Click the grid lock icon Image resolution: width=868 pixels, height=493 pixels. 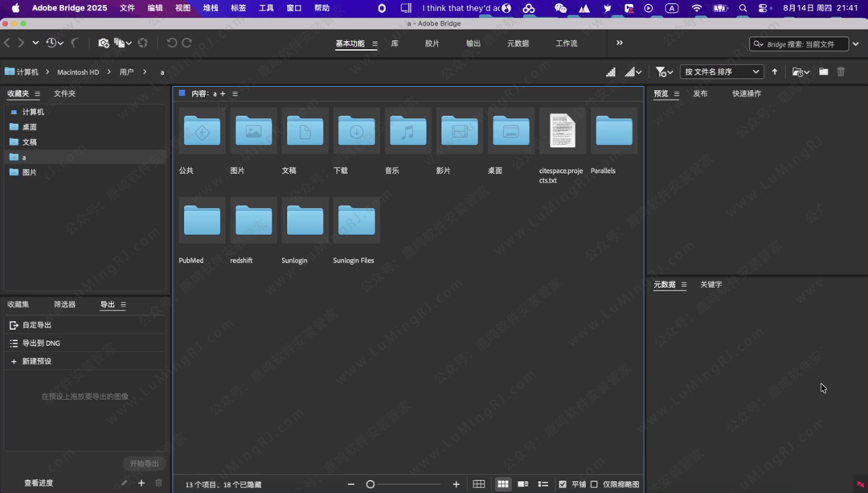pyautogui.click(x=479, y=484)
